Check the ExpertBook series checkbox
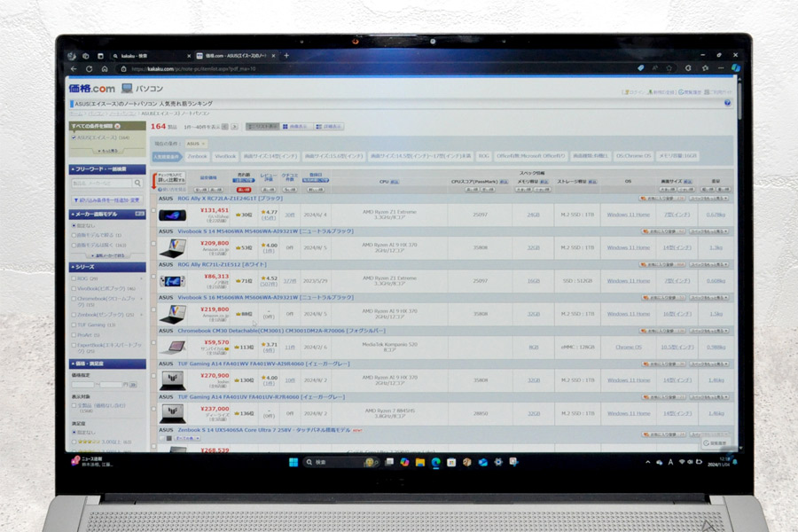798x532 pixels. pyautogui.click(x=74, y=345)
